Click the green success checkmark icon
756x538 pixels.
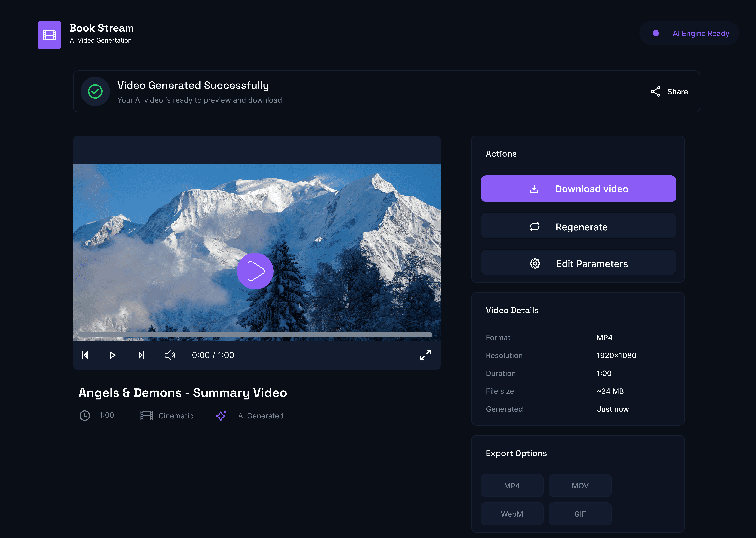pos(95,91)
